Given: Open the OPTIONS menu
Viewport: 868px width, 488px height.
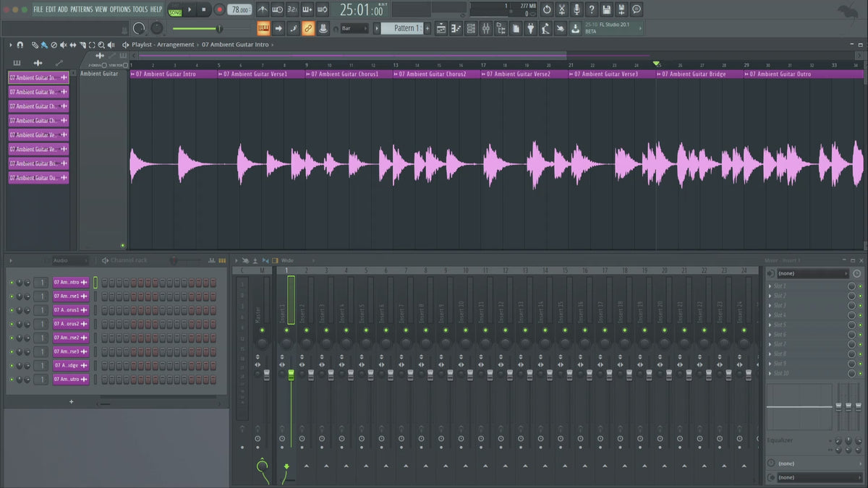Looking at the screenshot, I should coord(120,9).
